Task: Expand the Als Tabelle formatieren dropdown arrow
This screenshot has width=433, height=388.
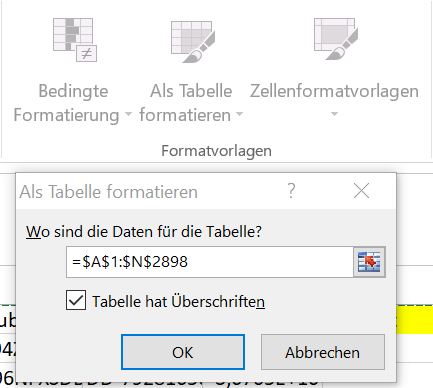Action: tap(239, 114)
